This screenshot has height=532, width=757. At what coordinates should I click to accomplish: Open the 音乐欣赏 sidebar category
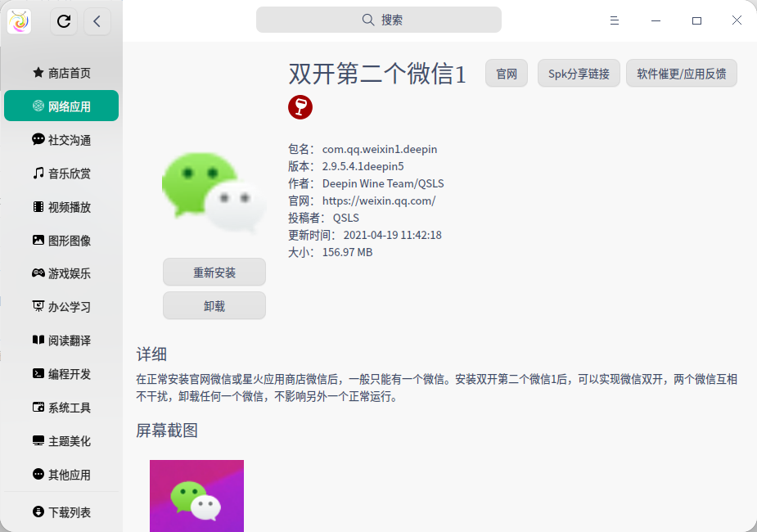coord(61,173)
